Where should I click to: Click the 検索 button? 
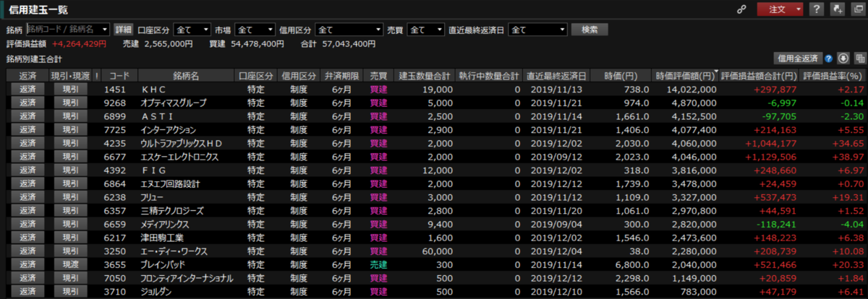pyautogui.click(x=590, y=30)
